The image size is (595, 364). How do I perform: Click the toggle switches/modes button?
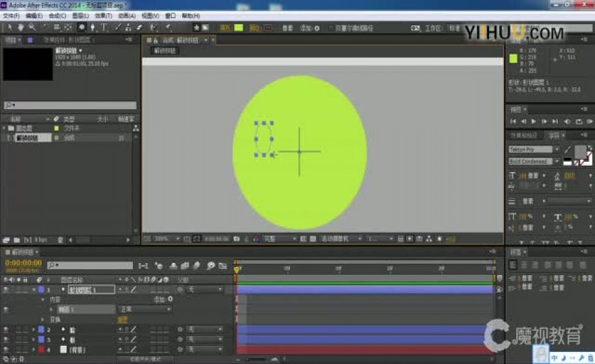coord(145,359)
